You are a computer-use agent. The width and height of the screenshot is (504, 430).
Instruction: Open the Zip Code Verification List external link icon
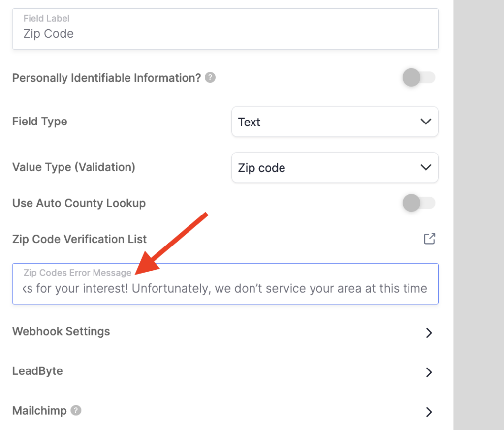tap(429, 239)
